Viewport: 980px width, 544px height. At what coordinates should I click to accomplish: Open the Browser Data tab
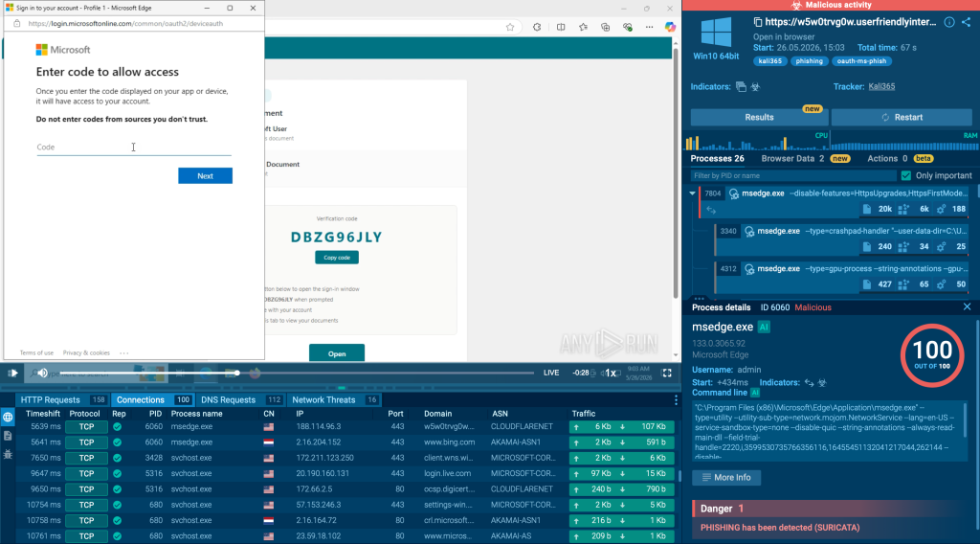pos(806,159)
